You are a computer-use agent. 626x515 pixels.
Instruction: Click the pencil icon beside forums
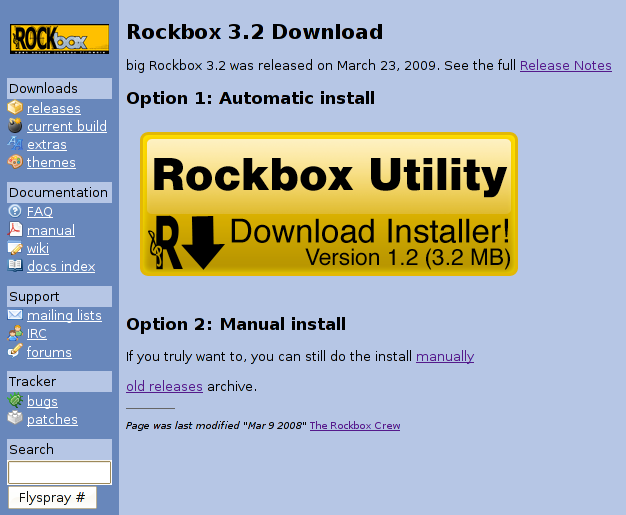click(15, 351)
